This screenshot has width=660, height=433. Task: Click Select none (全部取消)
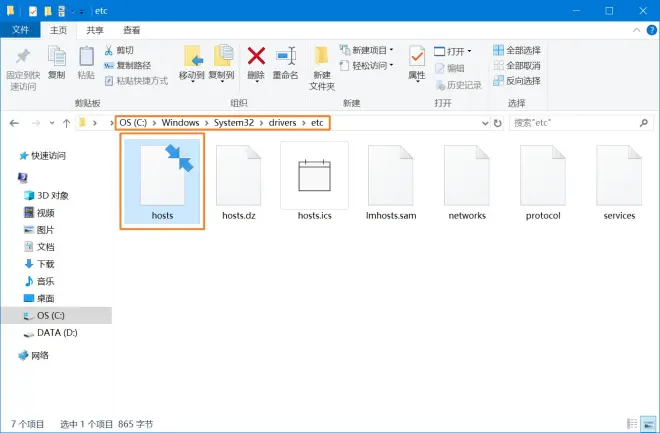(x=517, y=66)
